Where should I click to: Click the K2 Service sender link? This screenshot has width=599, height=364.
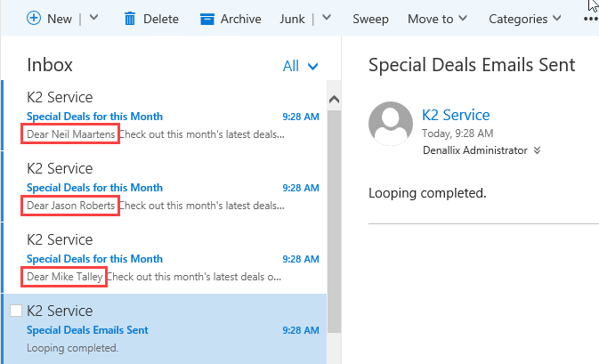(x=456, y=115)
